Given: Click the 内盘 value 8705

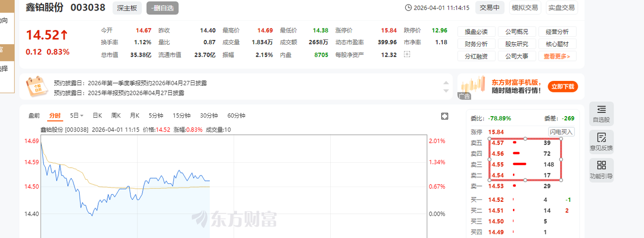Looking at the screenshot, I should tap(321, 55).
